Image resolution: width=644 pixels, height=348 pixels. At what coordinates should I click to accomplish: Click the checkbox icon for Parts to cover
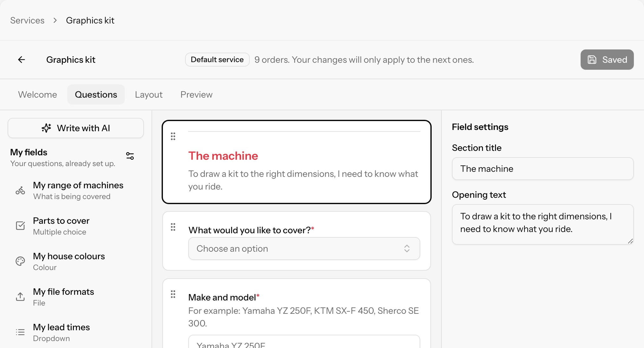pos(20,226)
